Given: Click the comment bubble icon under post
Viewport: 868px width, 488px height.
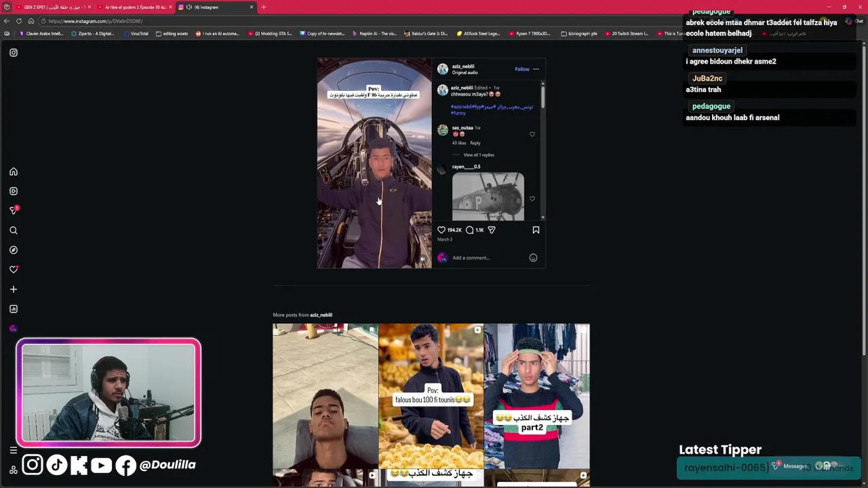Looking at the screenshot, I should (469, 230).
